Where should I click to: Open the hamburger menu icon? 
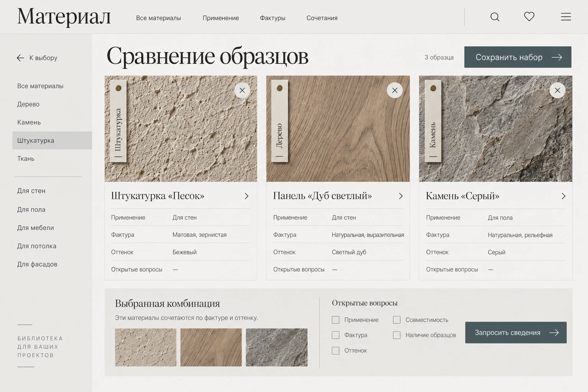(x=566, y=17)
